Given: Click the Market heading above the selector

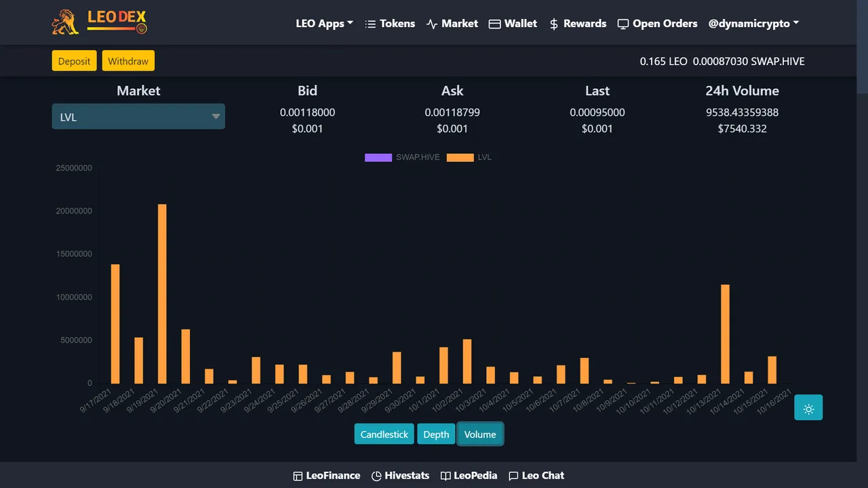Looking at the screenshot, I should [138, 91].
